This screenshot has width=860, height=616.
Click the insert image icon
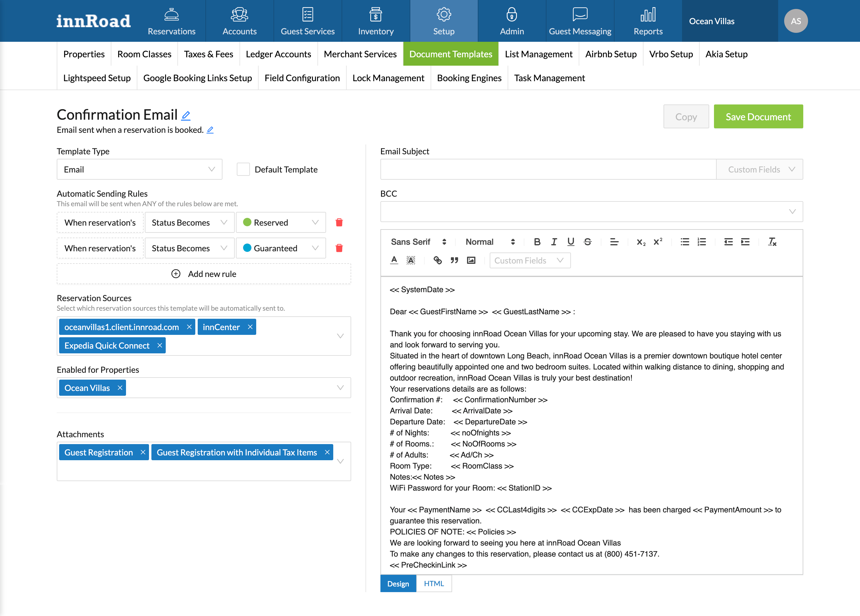[471, 261]
